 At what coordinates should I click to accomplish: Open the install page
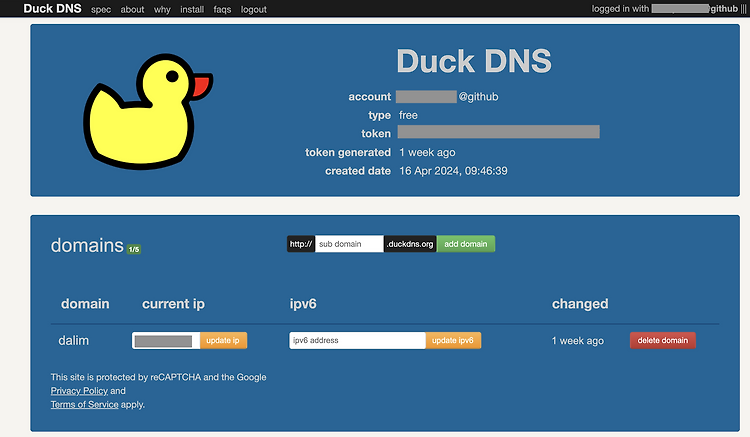tap(192, 10)
